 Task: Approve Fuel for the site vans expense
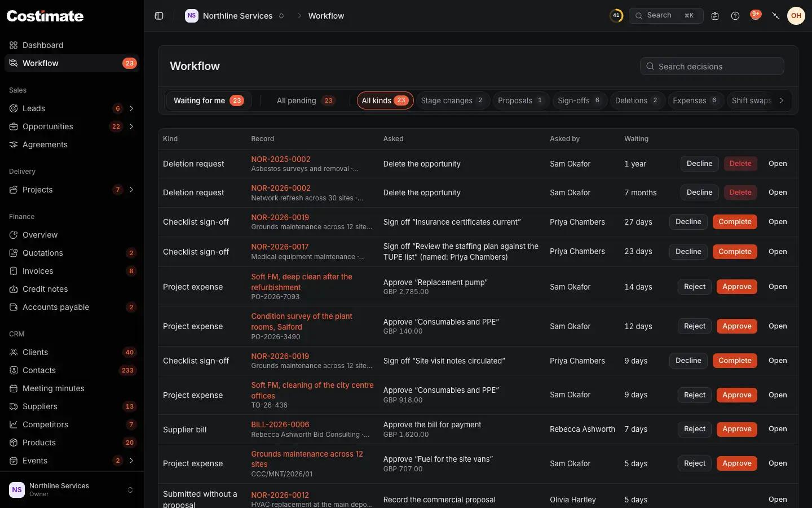[737, 463]
